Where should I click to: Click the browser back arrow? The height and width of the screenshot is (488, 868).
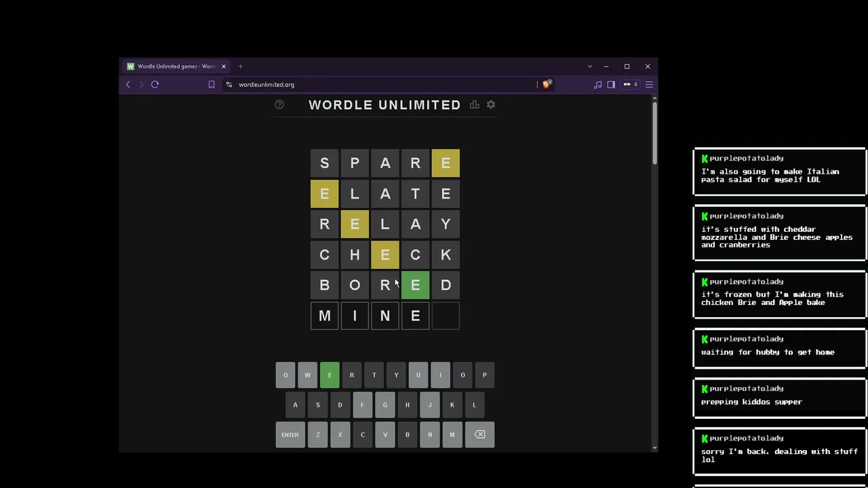pyautogui.click(x=128, y=85)
